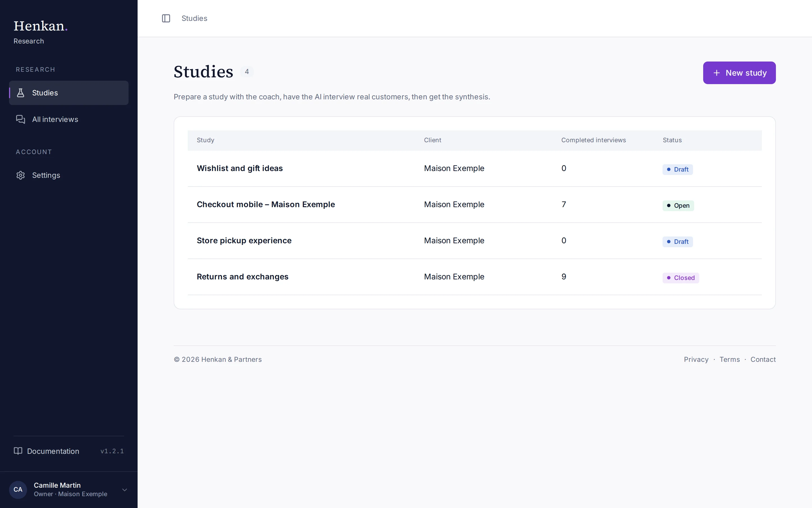
Task: Click the All interviews chat icon
Action: pyautogui.click(x=21, y=119)
